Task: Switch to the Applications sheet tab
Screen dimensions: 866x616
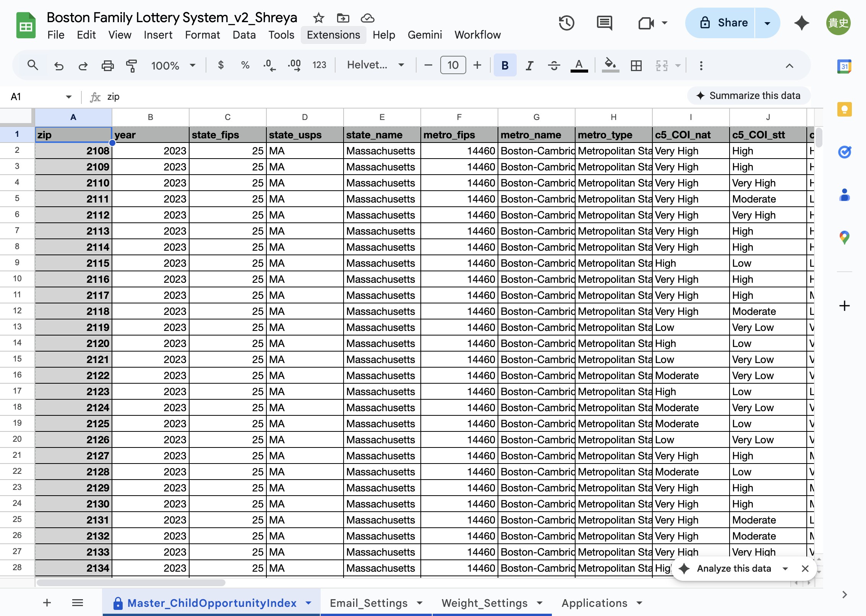Action: pos(594,603)
